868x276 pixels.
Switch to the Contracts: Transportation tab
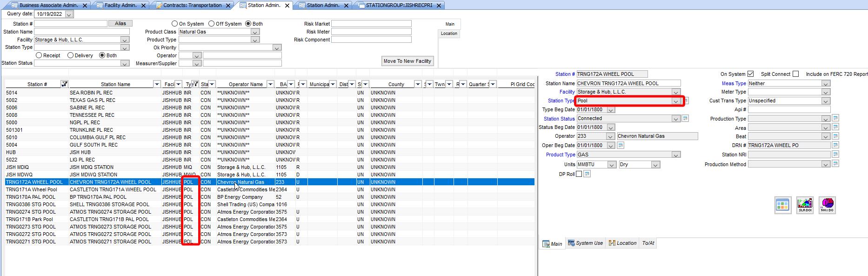click(x=193, y=5)
